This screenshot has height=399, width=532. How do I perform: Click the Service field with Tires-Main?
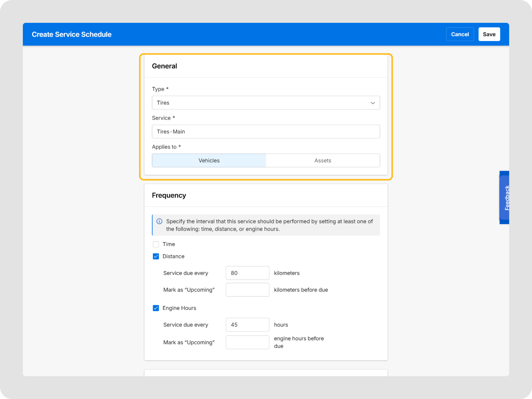(265, 132)
